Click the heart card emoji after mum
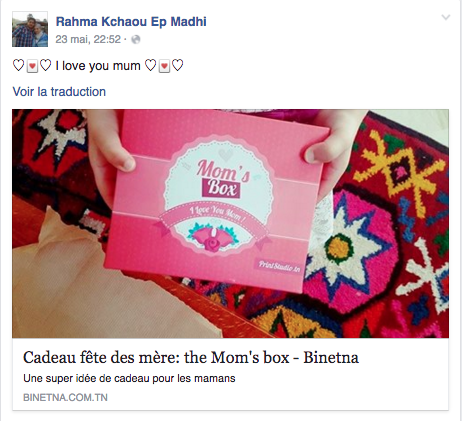462x421 pixels. click(x=164, y=66)
